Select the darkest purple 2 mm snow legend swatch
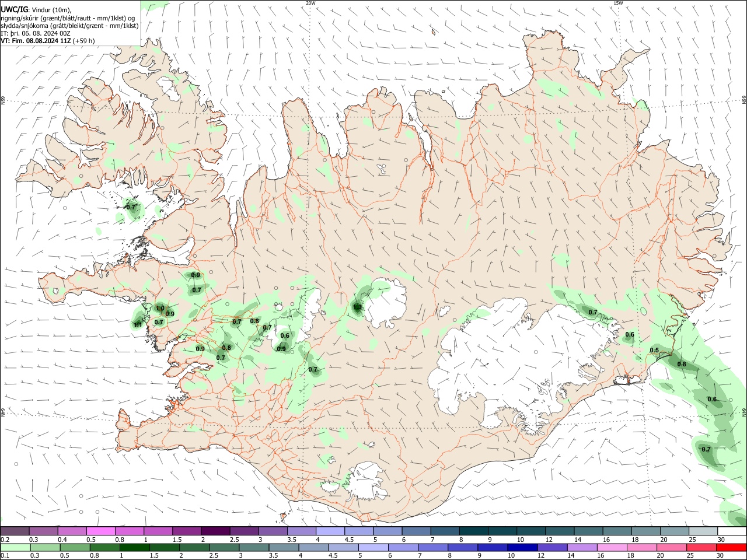Image resolution: width=747 pixels, height=560 pixels. point(215,531)
